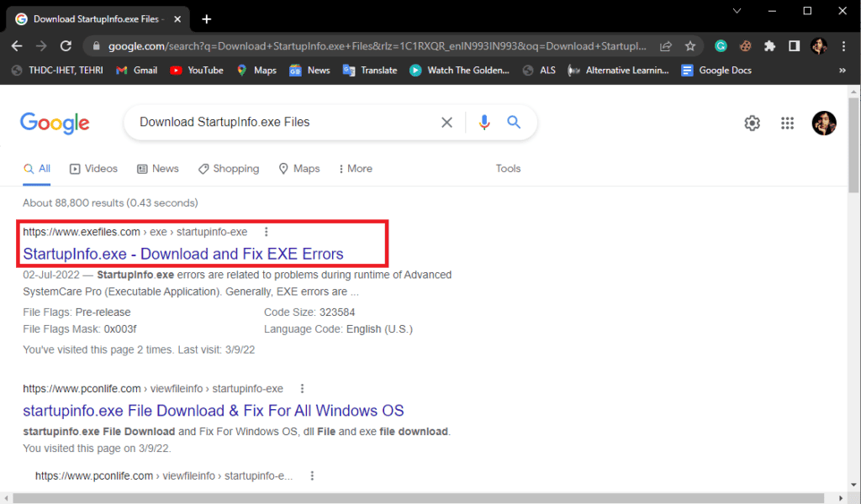Clear the search query with the X
861x504 pixels.
[x=446, y=123]
